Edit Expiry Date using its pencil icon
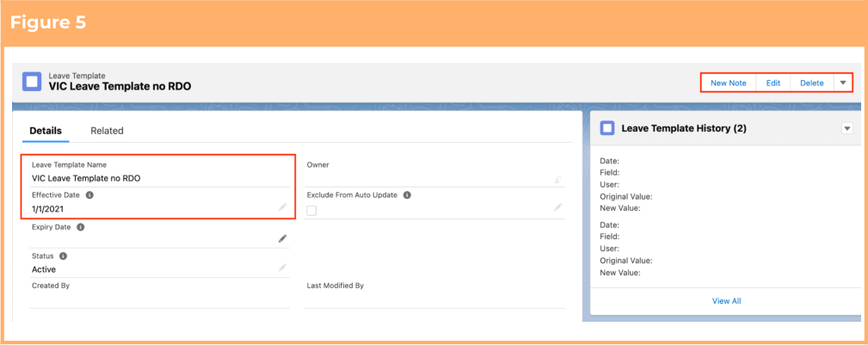 [x=282, y=238]
